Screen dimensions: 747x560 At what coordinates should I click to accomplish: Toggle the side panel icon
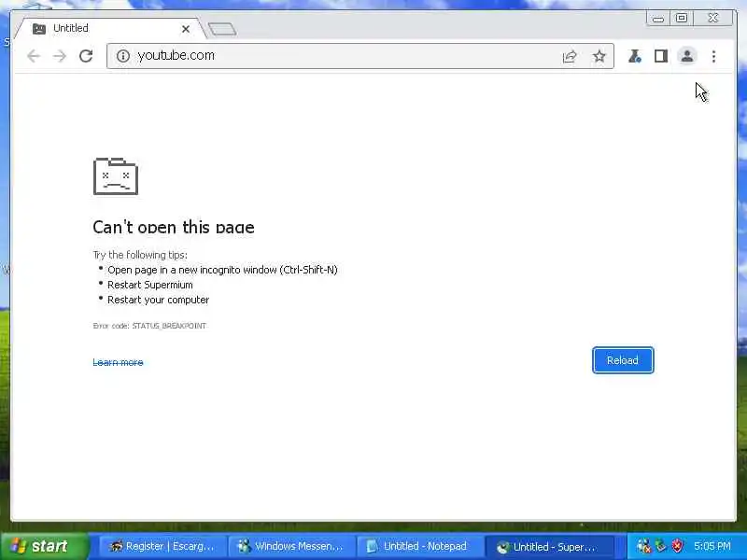tap(661, 56)
